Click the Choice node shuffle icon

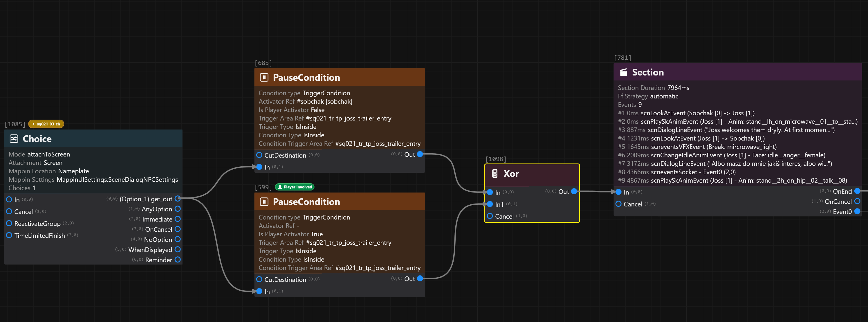pyautogui.click(x=14, y=138)
